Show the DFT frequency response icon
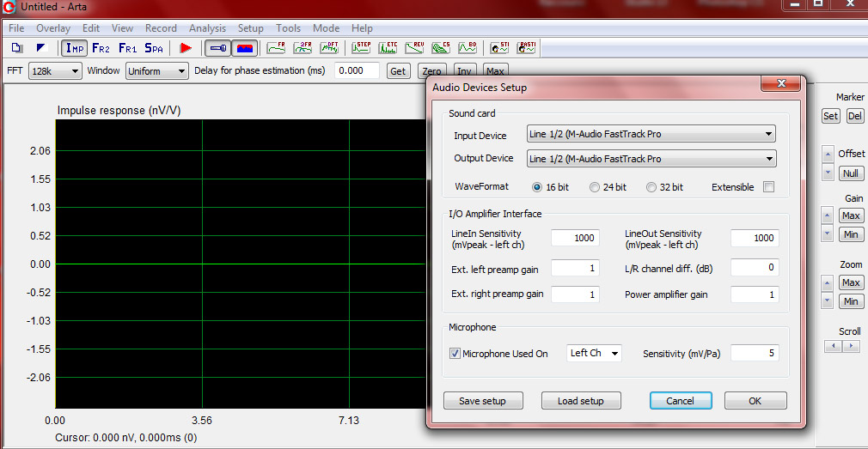The image size is (868, 449). click(330, 48)
